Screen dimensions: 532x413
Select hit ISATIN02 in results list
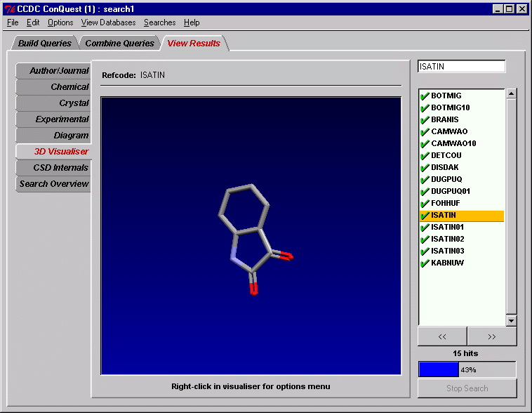[448, 239]
